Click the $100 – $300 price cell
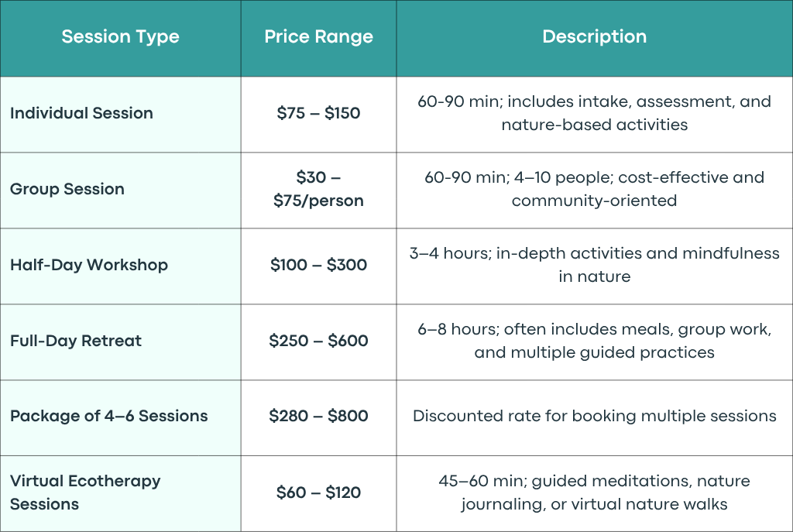This screenshot has width=793, height=532. click(318, 265)
